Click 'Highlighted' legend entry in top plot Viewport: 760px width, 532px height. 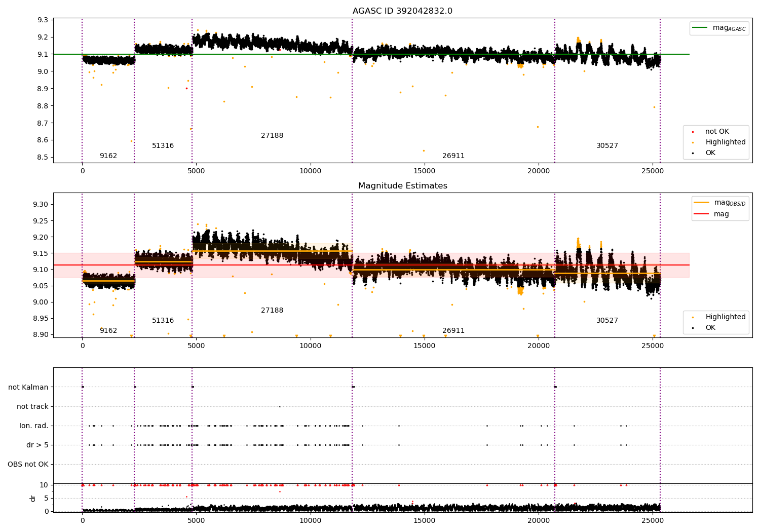[725, 142]
